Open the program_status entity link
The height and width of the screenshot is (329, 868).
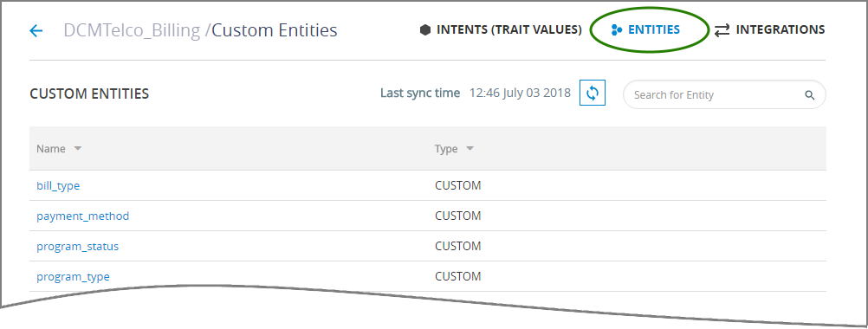[x=77, y=247]
